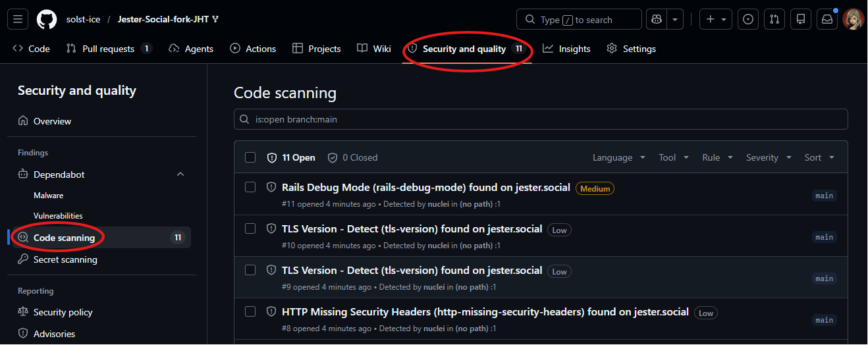
Task: Switch to the Code tab
Action: [x=31, y=49]
